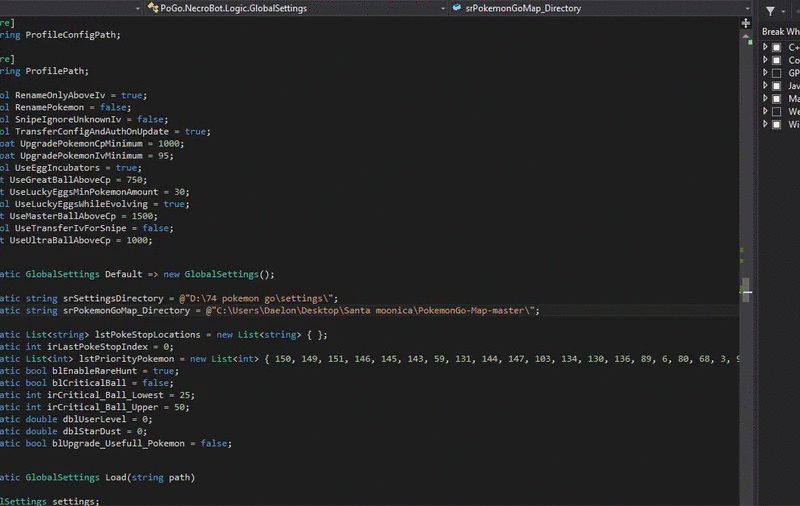Toggle the Ma exceptions checkbox

(777, 98)
